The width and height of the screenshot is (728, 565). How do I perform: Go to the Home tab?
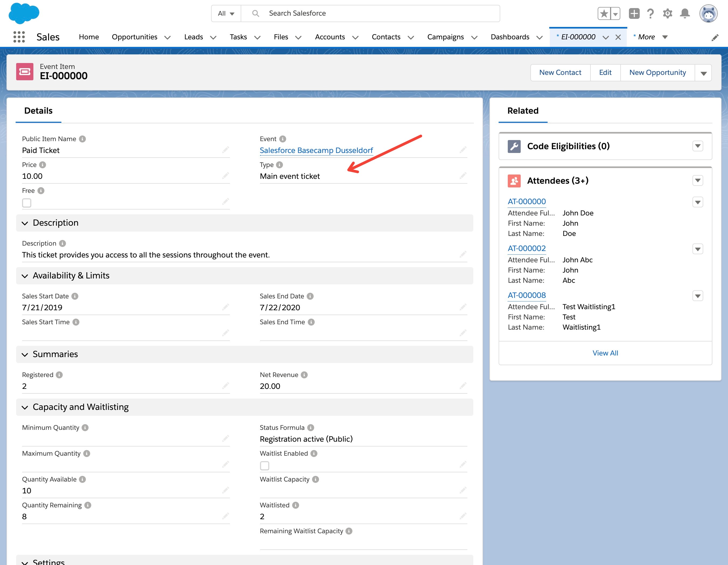click(x=89, y=37)
